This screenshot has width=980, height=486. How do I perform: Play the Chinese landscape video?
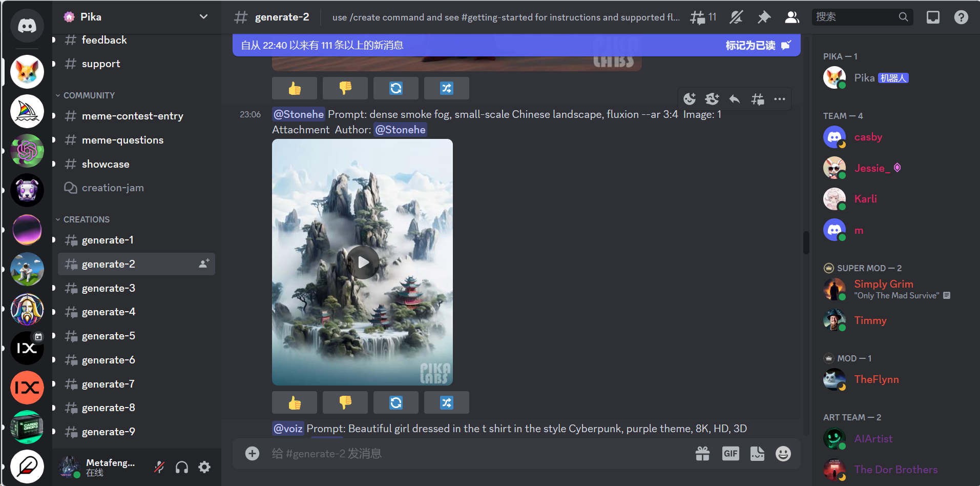click(363, 262)
